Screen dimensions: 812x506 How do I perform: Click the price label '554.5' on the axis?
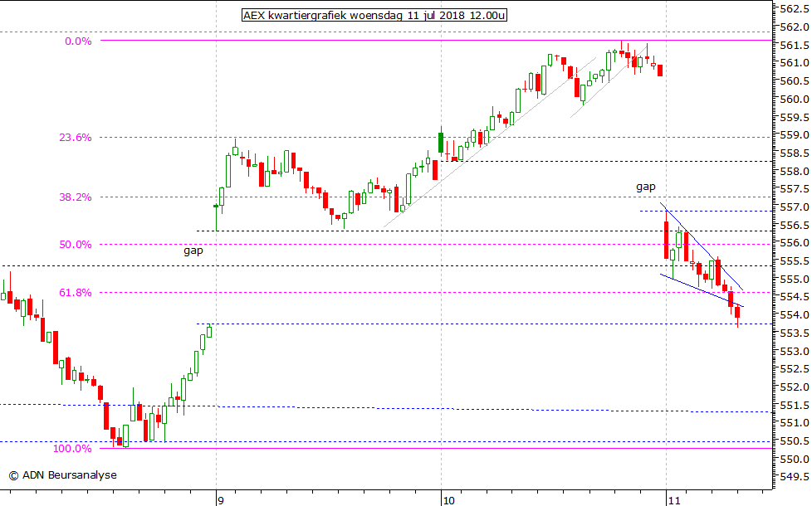coord(795,296)
